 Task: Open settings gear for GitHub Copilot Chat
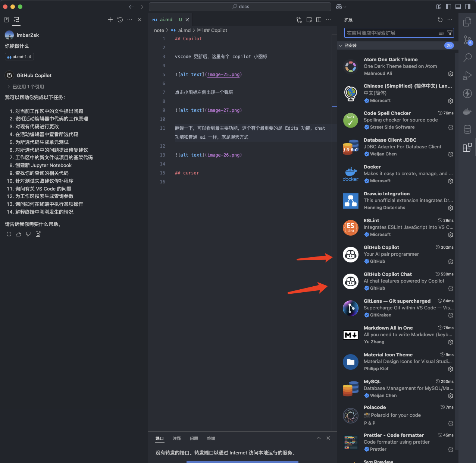[x=451, y=289]
